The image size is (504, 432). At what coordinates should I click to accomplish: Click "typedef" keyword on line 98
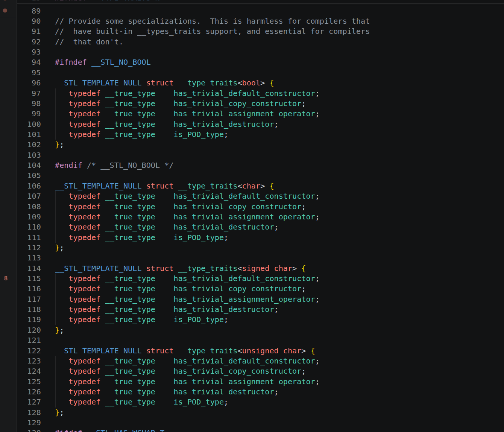click(85, 103)
